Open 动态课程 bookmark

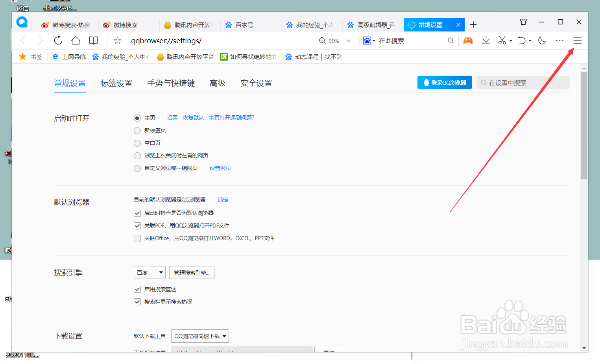tap(314, 57)
